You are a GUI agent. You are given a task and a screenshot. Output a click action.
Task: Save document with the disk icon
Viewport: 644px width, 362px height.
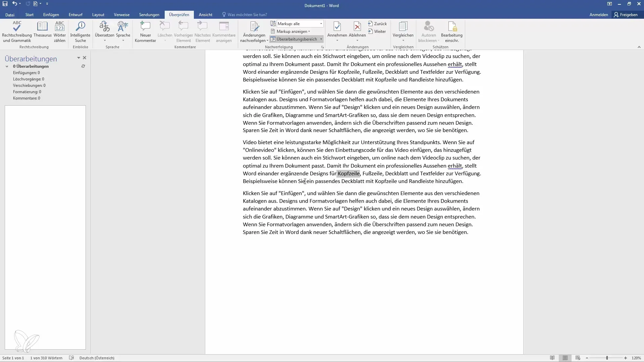5,4
